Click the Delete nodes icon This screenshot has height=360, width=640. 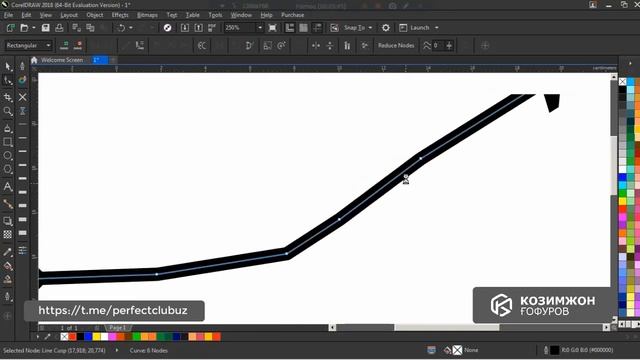tap(78, 45)
